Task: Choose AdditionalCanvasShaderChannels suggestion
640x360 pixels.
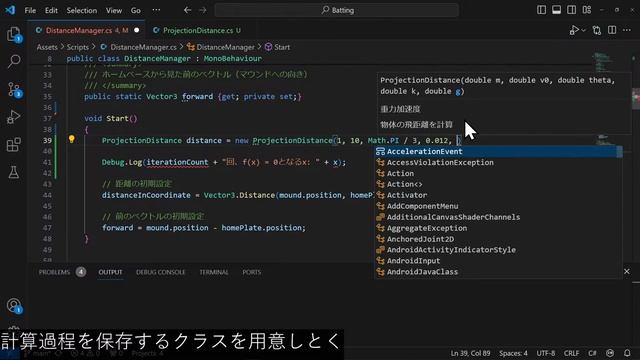Action: pos(496,217)
